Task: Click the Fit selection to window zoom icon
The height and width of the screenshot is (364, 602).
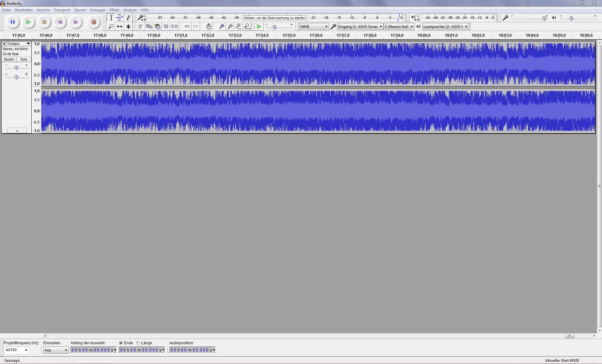Action: coord(238,27)
